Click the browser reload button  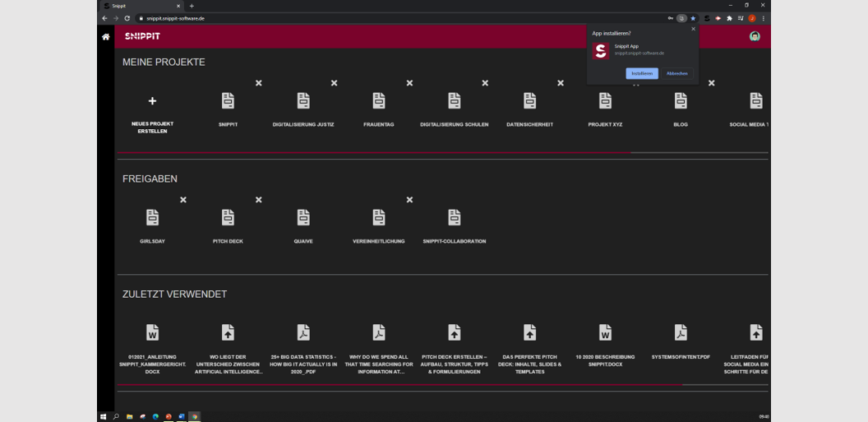tap(127, 18)
